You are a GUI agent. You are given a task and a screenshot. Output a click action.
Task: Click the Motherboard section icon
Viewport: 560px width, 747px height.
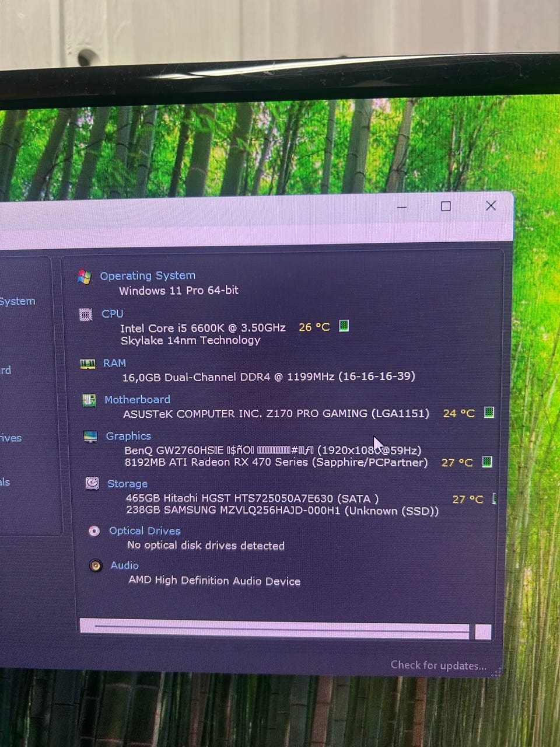[x=89, y=400]
